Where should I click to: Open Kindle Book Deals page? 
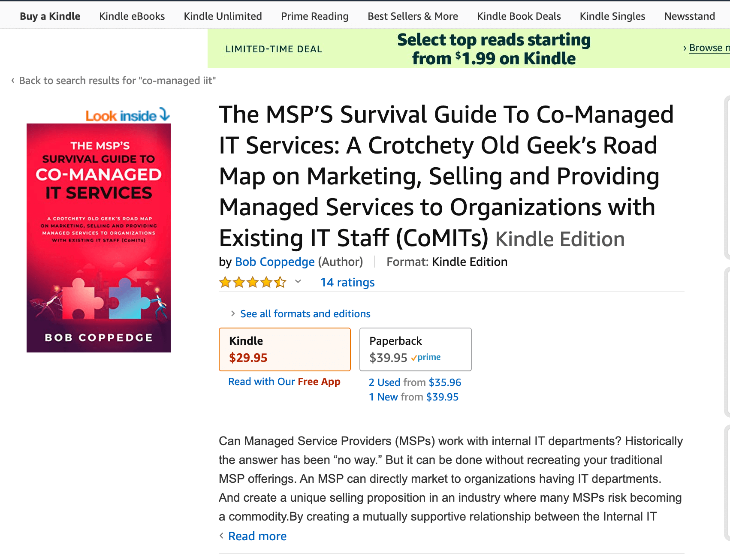(519, 16)
